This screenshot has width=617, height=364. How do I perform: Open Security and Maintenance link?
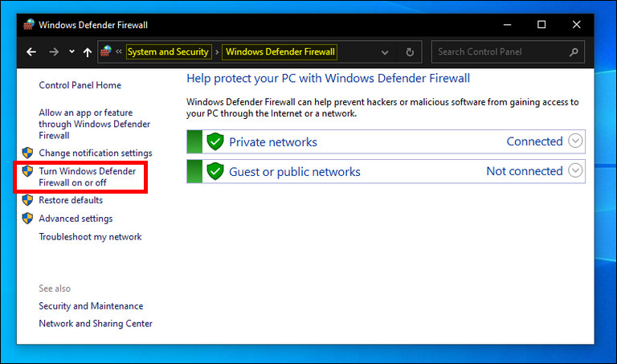point(91,306)
